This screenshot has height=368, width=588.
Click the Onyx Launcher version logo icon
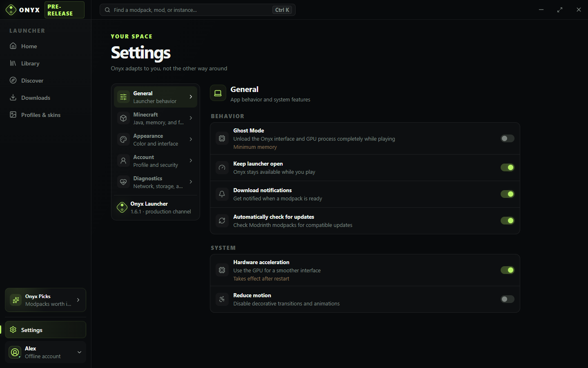click(x=122, y=207)
